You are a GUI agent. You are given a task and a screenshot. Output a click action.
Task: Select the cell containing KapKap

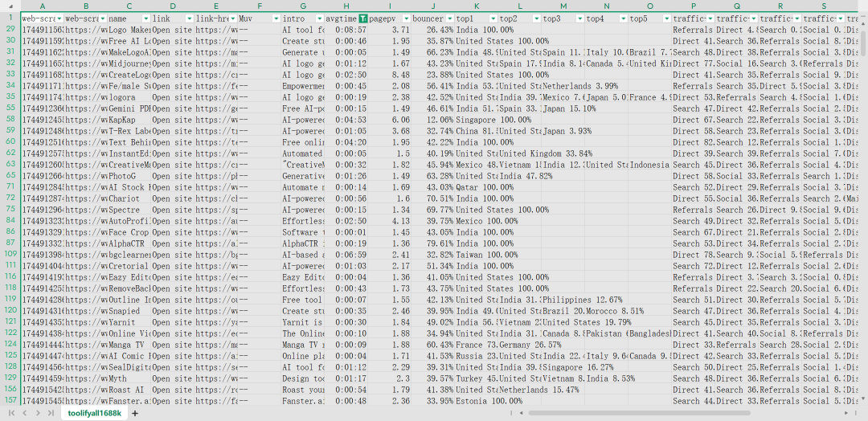(129, 120)
